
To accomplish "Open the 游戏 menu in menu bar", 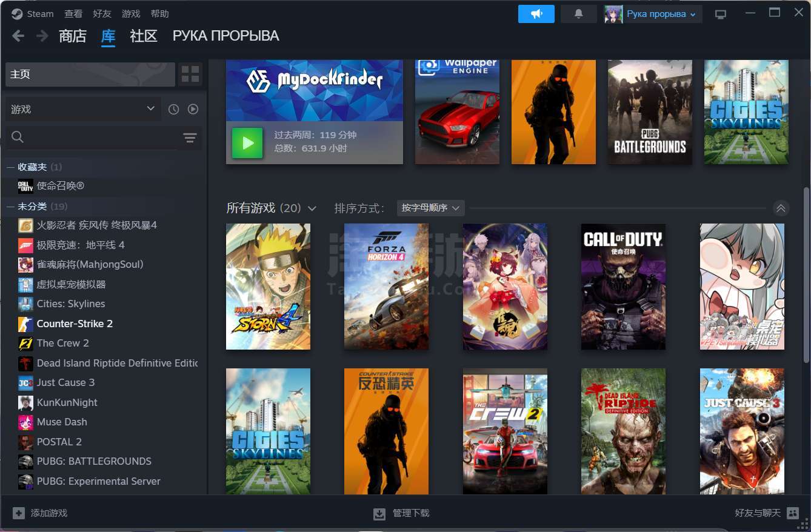I will (x=131, y=13).
